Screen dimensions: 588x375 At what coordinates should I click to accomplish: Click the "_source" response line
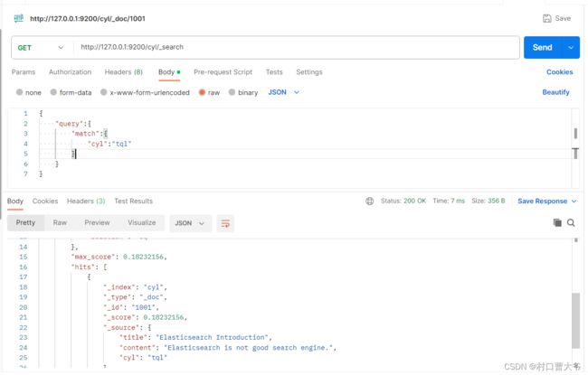click(x=128, y=328)
